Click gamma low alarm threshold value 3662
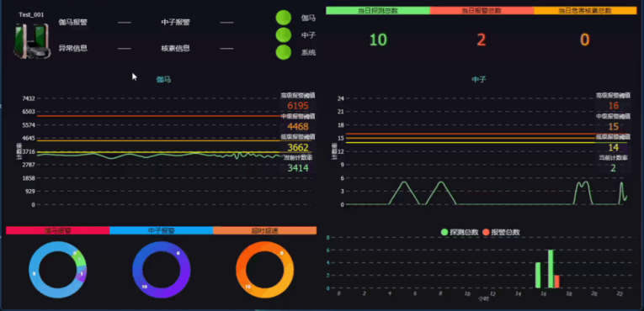This screenshot has height=311, width=644. coord(298,147)
